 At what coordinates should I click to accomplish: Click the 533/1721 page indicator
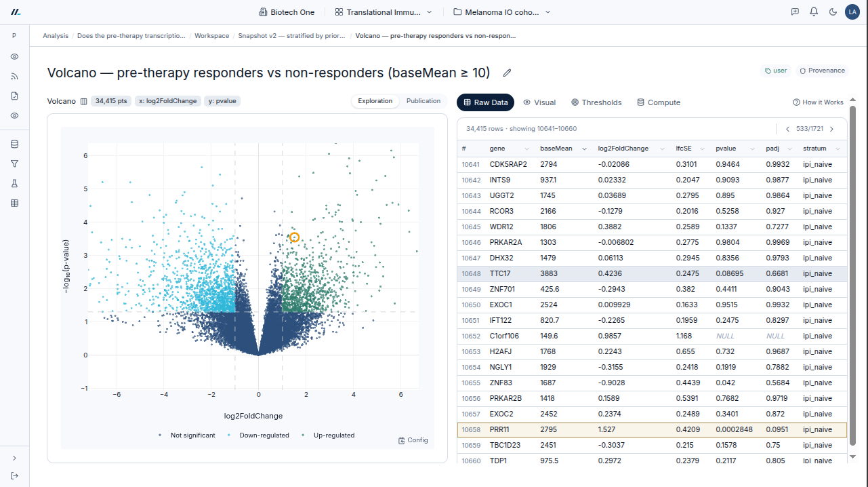click(x=810, y=129)
